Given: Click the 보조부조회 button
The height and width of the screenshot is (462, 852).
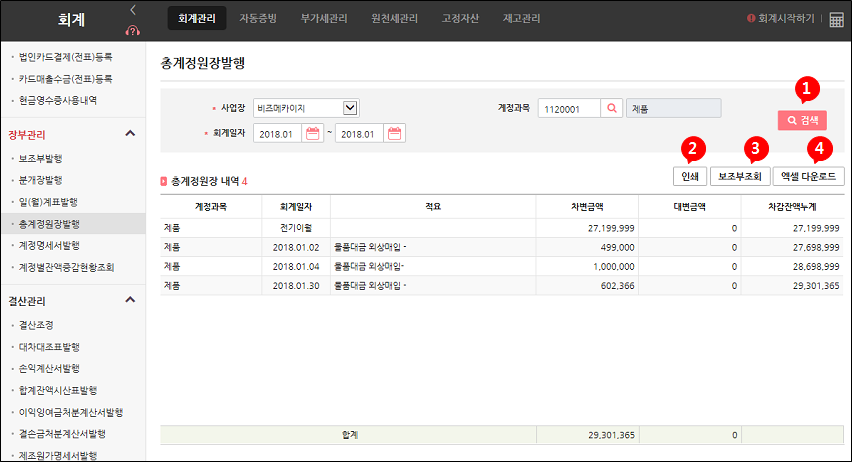Looking at the screenshot, I should coord(740,176).
